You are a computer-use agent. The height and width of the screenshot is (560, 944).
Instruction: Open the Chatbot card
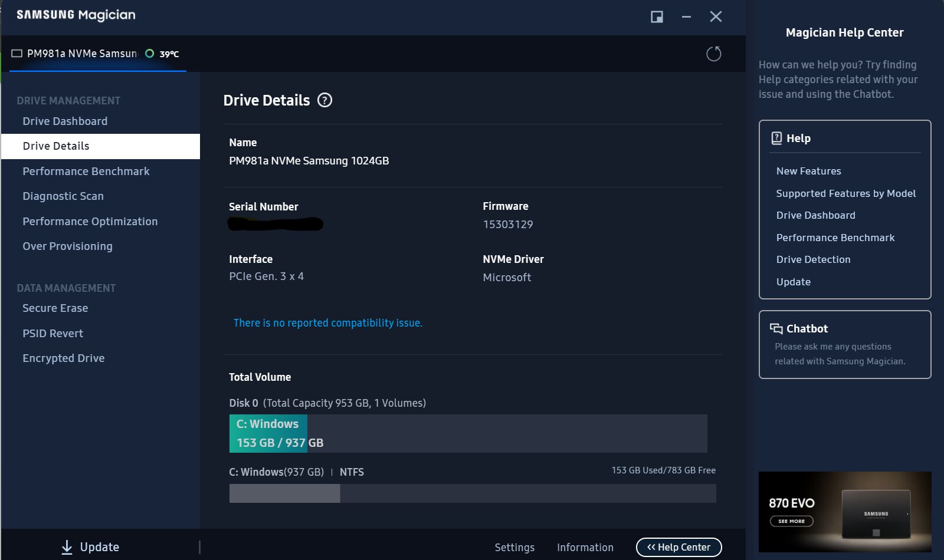(845, 344)
